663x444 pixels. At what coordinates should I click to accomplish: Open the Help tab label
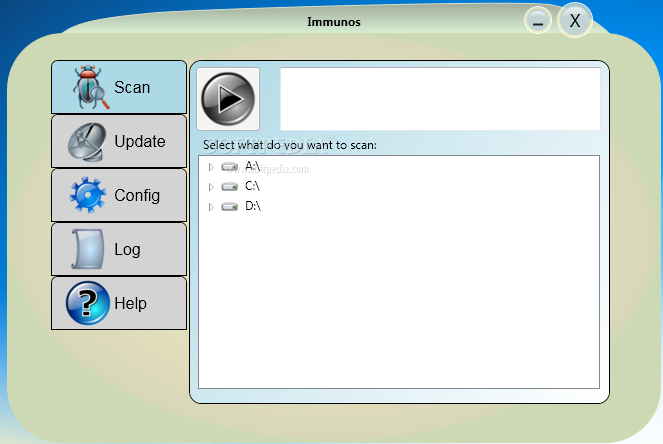coord(131,303)
